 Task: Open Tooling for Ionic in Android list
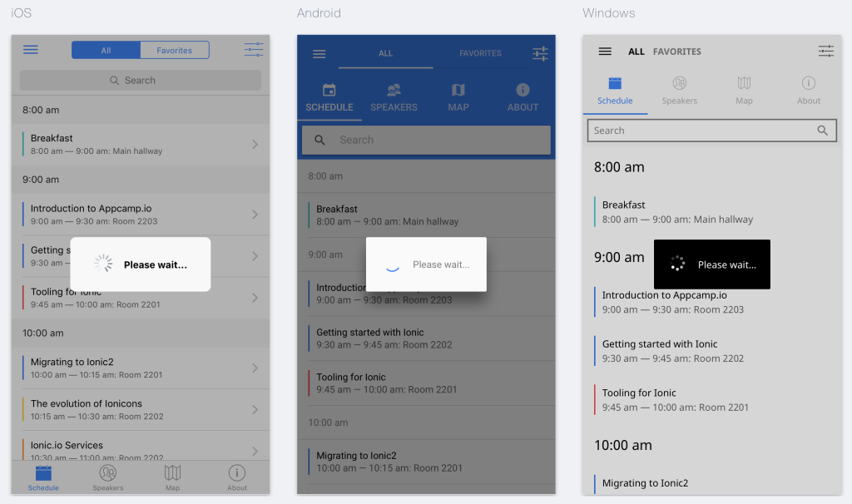coord(426,383)
